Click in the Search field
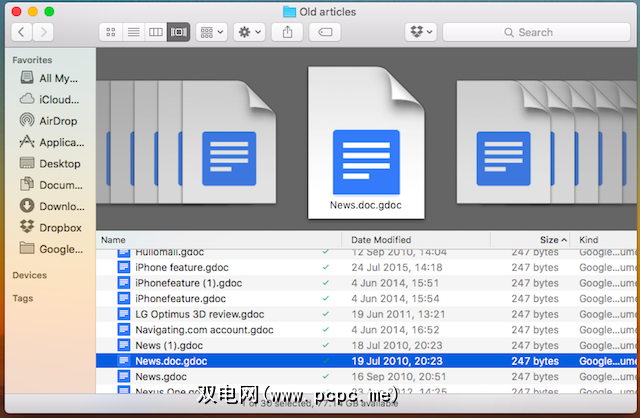640x418 pixels. point(536,32)
